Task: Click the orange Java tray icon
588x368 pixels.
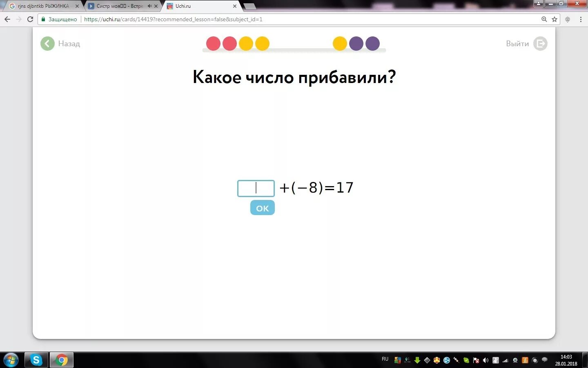Action: click(x=525, y=360)
